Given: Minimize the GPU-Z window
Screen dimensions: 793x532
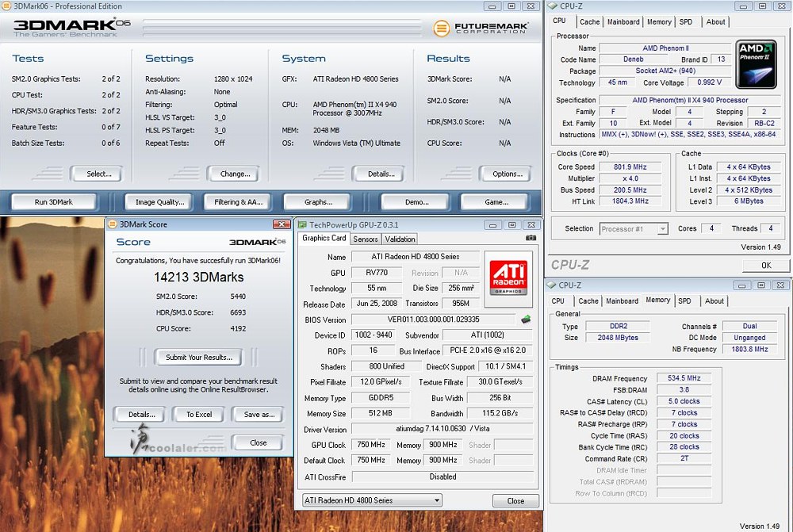Looking at the screenshot, I should coord(492,225).
